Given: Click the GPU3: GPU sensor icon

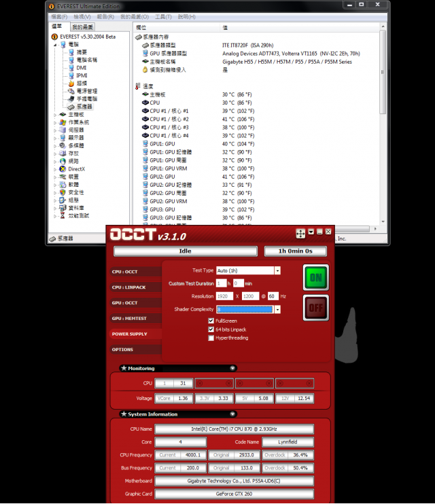Looking at the screenshot, I should (145, 209).
